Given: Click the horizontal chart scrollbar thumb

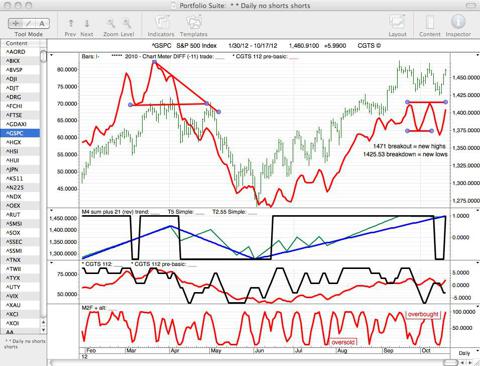Looking at the screenshot, I should pyautogui.click(x=450, y=362).
